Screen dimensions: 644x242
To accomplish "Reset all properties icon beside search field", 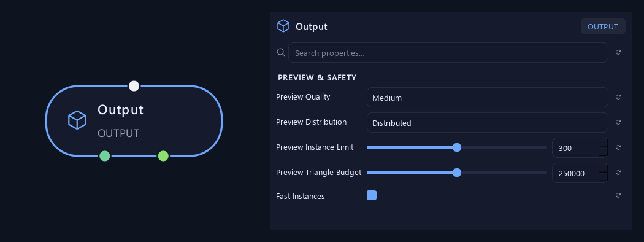I will tap(618, 52).
